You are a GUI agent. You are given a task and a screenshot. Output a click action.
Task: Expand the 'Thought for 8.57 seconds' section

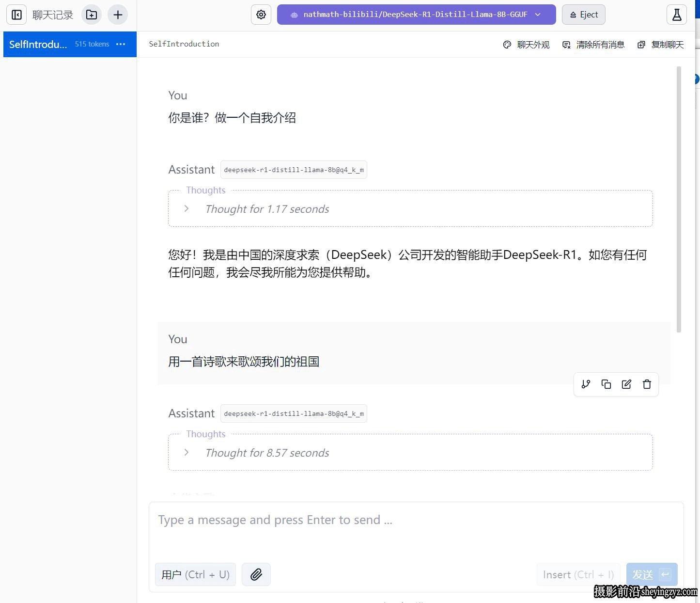coord(410,453)
